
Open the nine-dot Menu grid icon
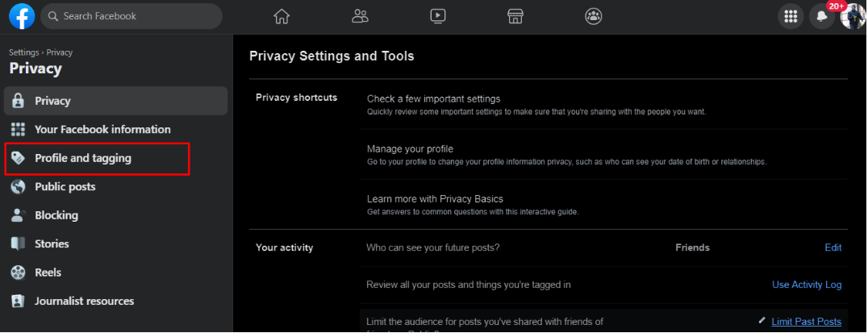[x=791, y=16]
